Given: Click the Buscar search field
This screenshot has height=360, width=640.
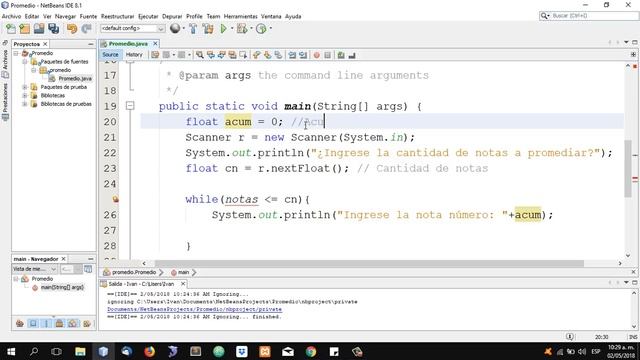Looking at the screenshot, I should (x=589, y=16).
